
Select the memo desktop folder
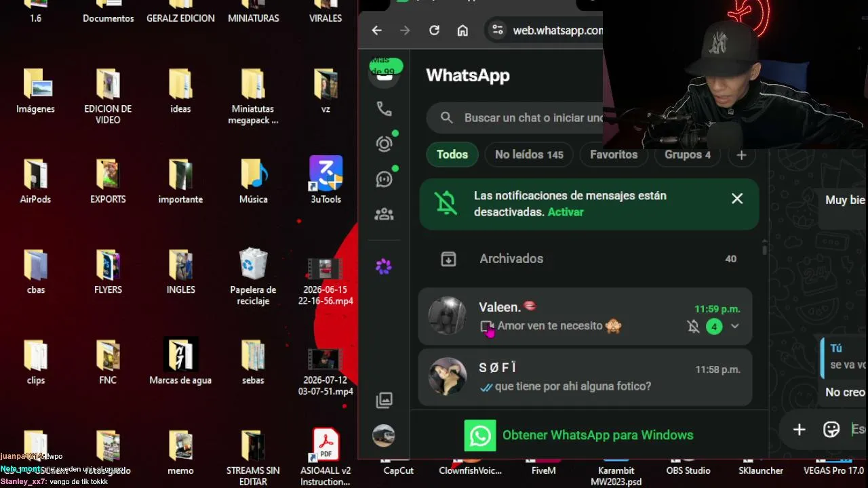coord(180,453)
